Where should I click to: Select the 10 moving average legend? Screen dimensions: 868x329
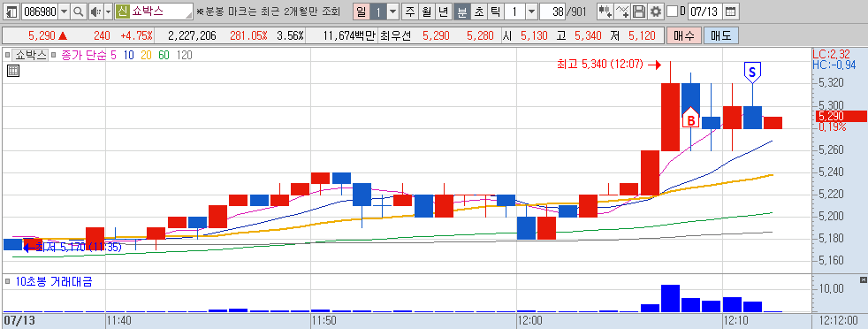point(128,55)
